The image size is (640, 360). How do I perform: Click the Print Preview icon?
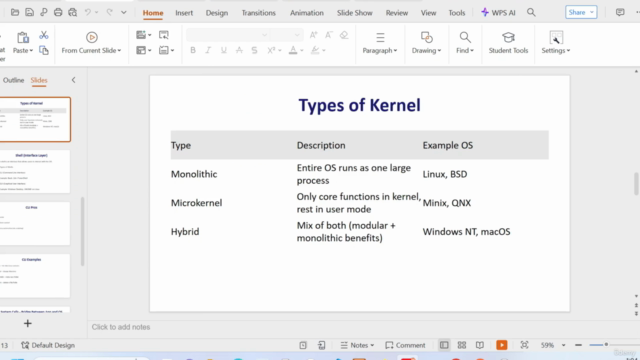pyautogui.click(x=73, y=12)
